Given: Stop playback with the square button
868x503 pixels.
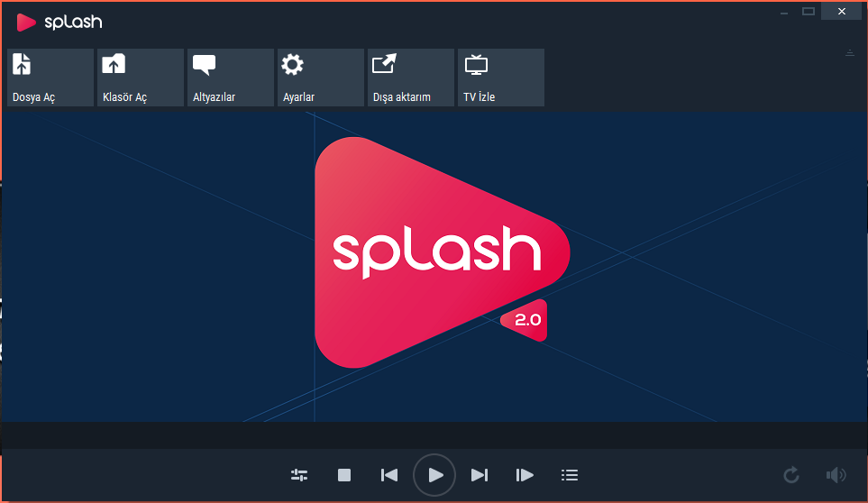Looking at the screenshot, I should coord(344,475).
